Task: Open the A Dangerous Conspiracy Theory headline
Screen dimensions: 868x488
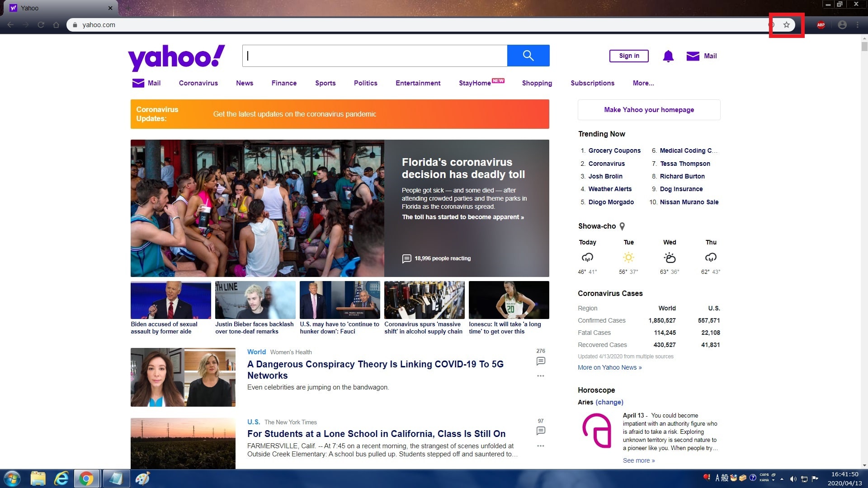Action: [375, 370]
